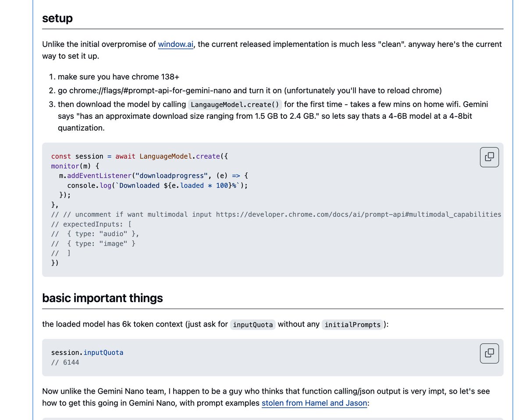Click the type audio comment line
The height and width of the screenshot is (420, 526).
(x=96, y=234)
